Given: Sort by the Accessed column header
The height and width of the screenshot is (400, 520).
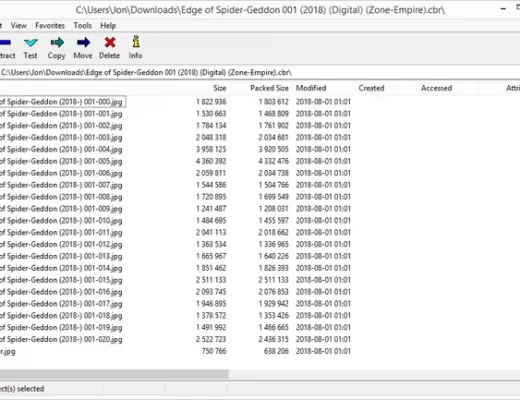Looking at the screenshot, I should [436, 88].
